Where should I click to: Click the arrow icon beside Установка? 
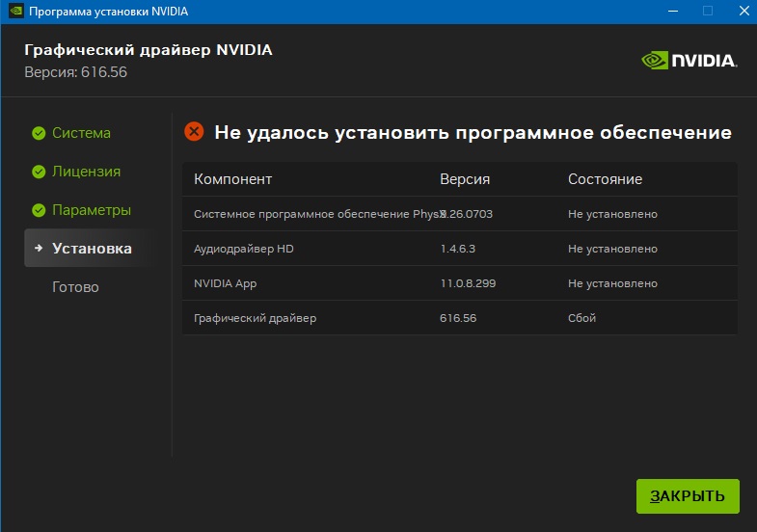click(x=39, y=248)
